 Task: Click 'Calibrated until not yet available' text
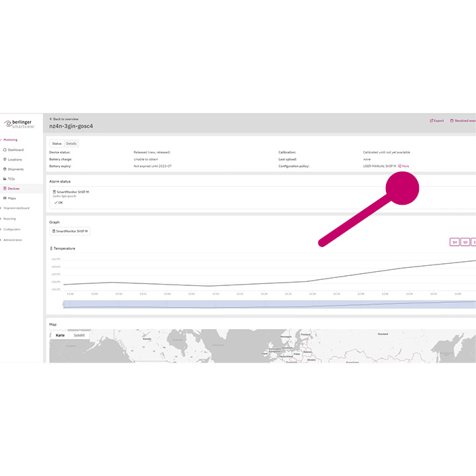point(387,152)
